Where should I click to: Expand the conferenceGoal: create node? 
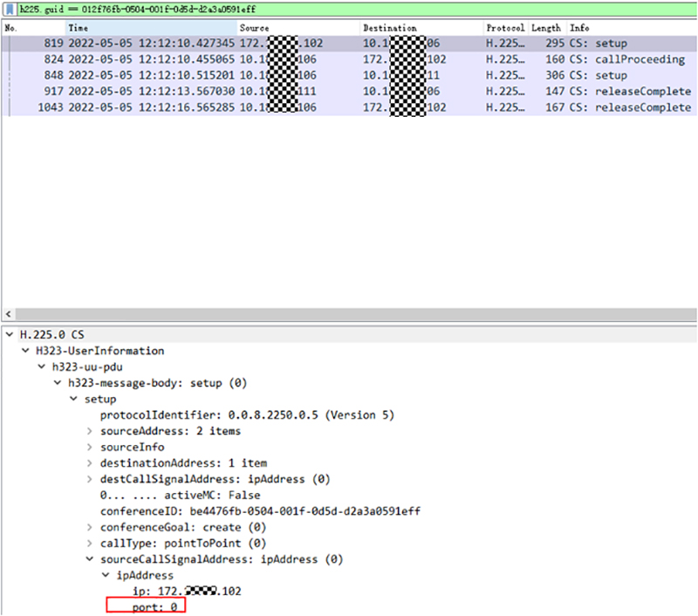coord(90,527)
